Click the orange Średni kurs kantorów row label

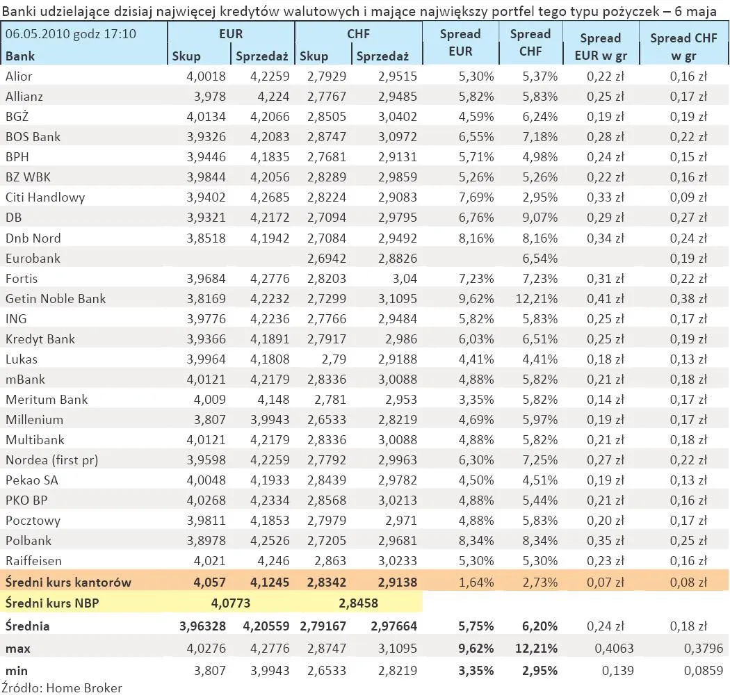68,583
